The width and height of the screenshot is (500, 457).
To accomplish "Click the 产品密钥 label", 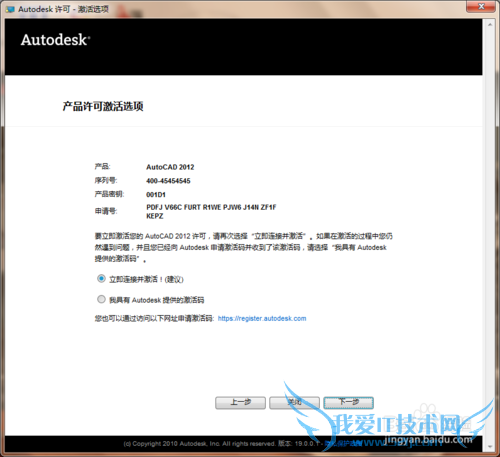I will (109, 194).
